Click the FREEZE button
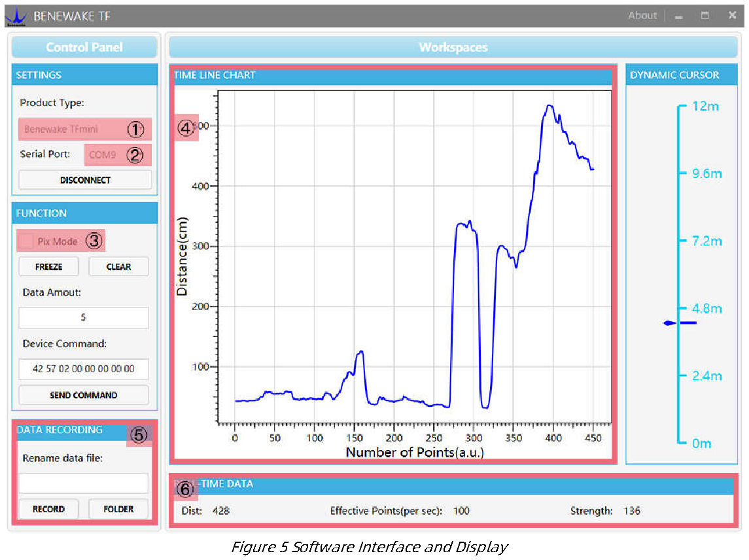749x560 pixels. coord(48,267)
